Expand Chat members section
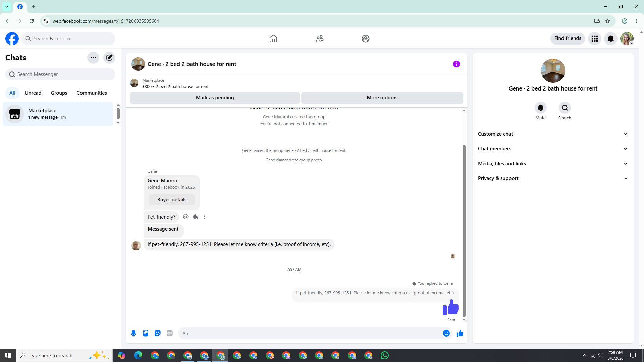The image size is (644, 362). [x=552, y=149]
